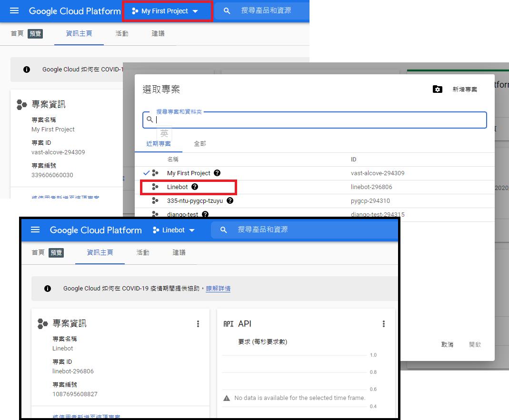Switch to 活動 tab in Linebot window

[x=143, y=252]
